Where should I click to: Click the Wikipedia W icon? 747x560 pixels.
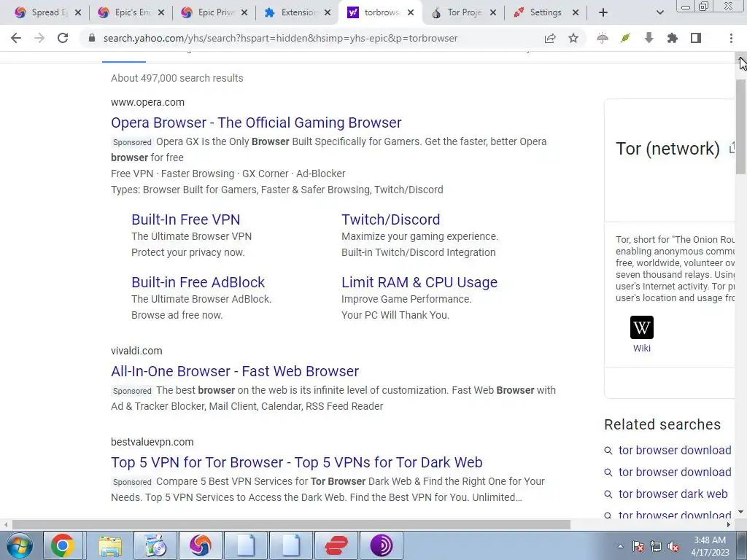click(x=642, y=327)
